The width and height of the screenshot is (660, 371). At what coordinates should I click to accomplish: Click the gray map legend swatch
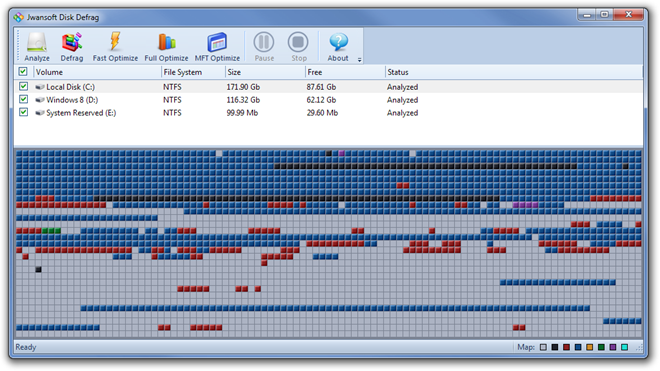point(543,347)
